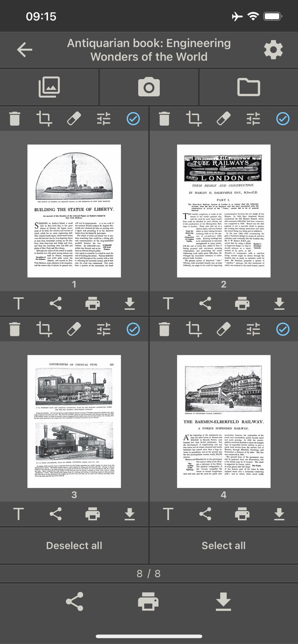Recognize text on page 2
The height and width of the screenshot is (644, 298).
[168, 304]
